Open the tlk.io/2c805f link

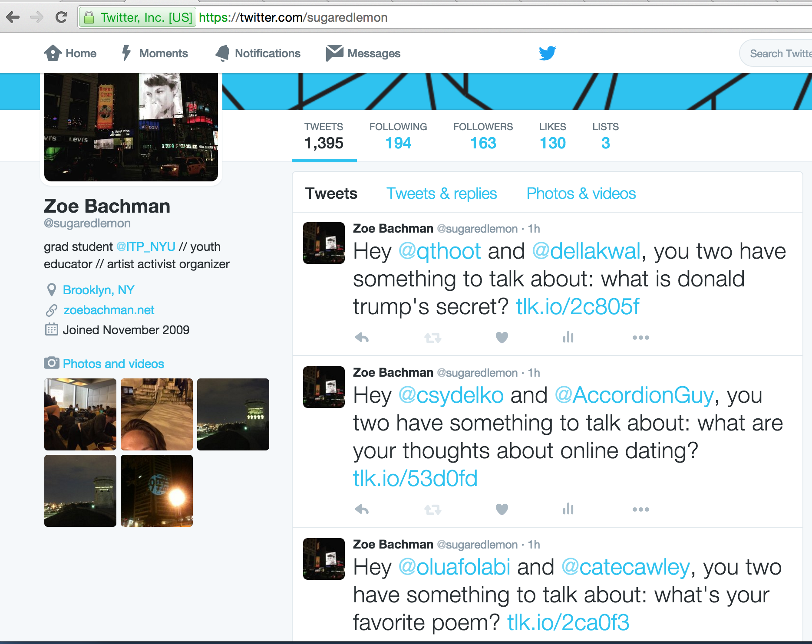click(x=578, y=307)
